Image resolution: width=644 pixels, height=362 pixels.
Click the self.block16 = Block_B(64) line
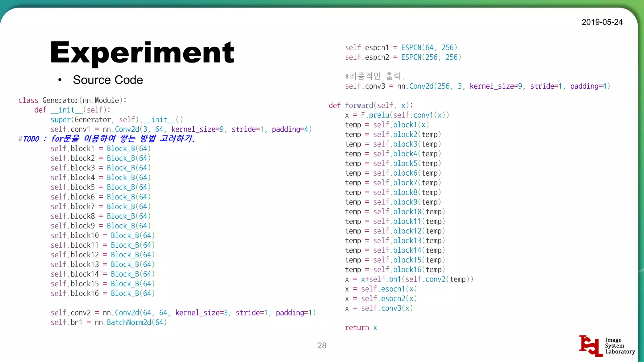click(103, 293)
